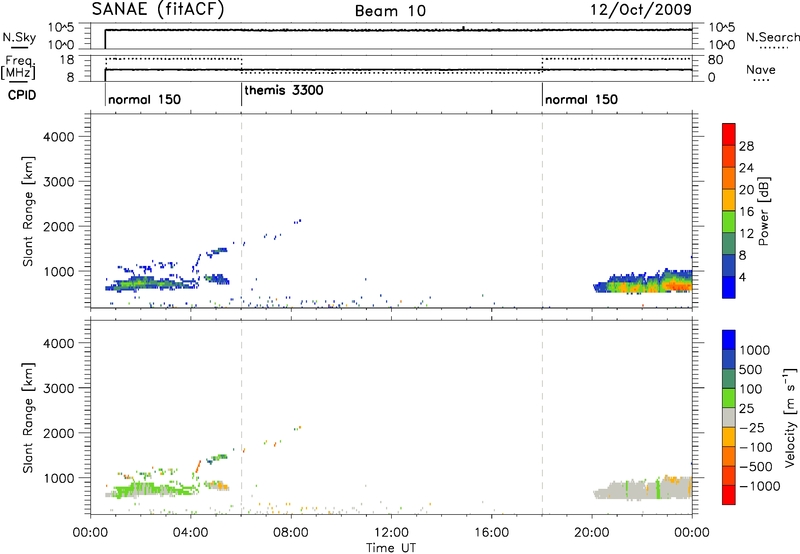Click the red top segment of the Power colorbar
The image size is (800, 554).
(729, 134)
